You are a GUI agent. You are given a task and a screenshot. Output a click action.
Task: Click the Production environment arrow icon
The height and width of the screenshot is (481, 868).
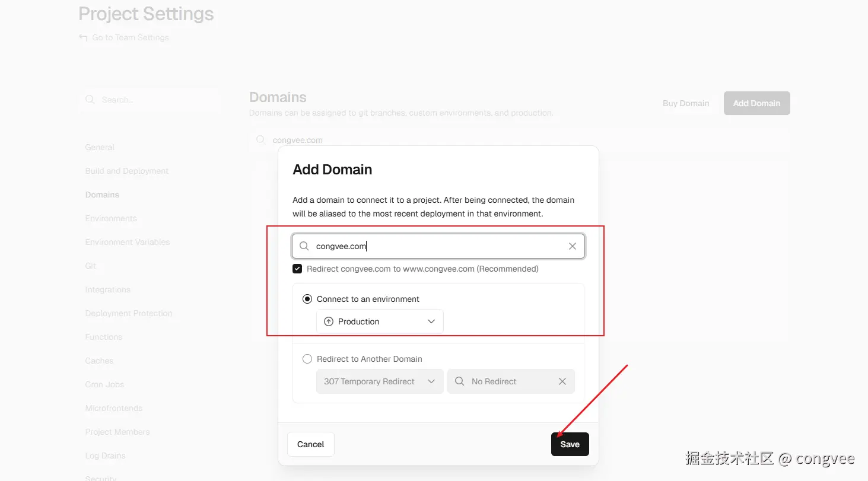[x=329, y=321]
